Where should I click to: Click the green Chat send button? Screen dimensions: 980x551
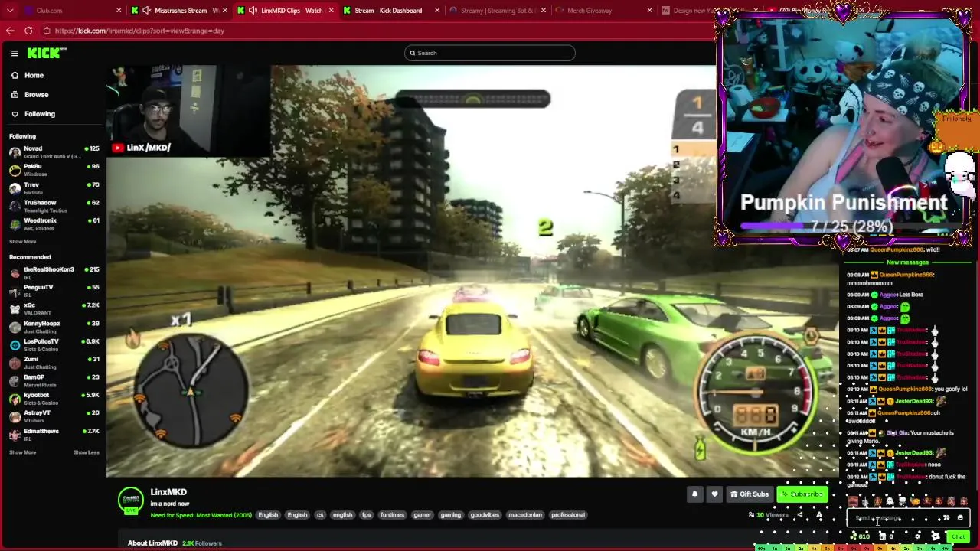click(958, 536)
